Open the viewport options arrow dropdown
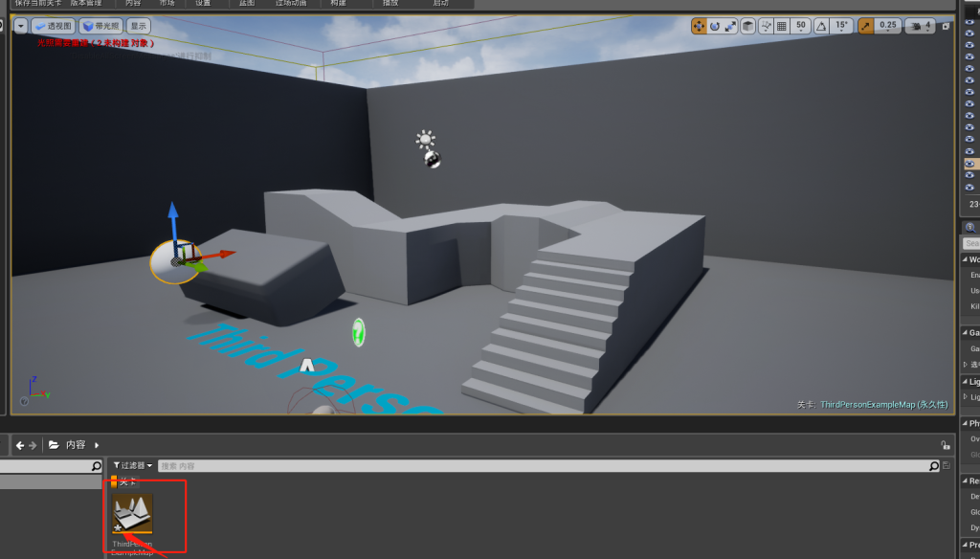The width and height of the screenshot is (980, 559). (x=21, y=26)
